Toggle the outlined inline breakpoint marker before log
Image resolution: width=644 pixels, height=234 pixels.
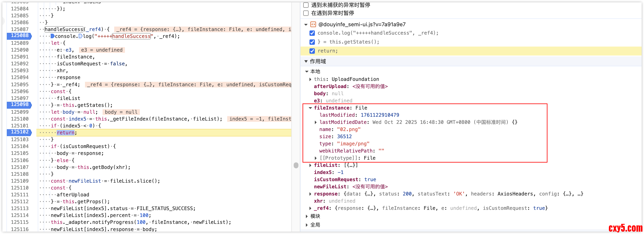(80, 36)
